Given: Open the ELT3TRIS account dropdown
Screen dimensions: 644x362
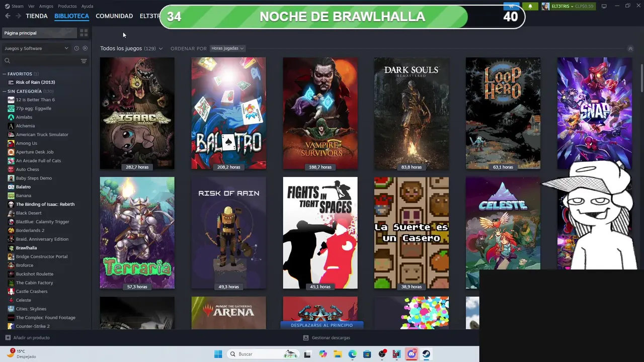Looking at the screenshot, I should point(562,7).
